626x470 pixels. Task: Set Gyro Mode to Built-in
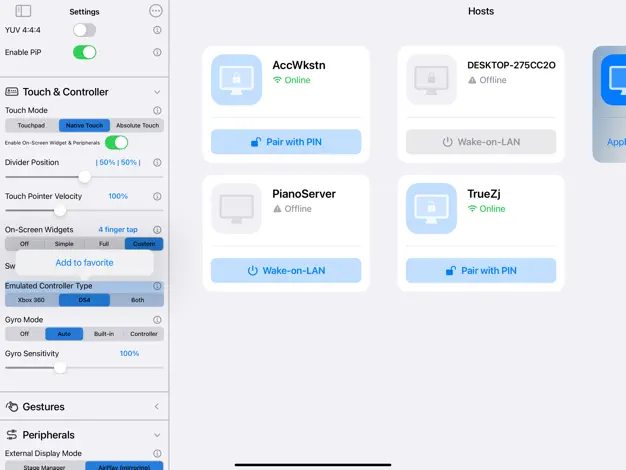tap(104, 334)
